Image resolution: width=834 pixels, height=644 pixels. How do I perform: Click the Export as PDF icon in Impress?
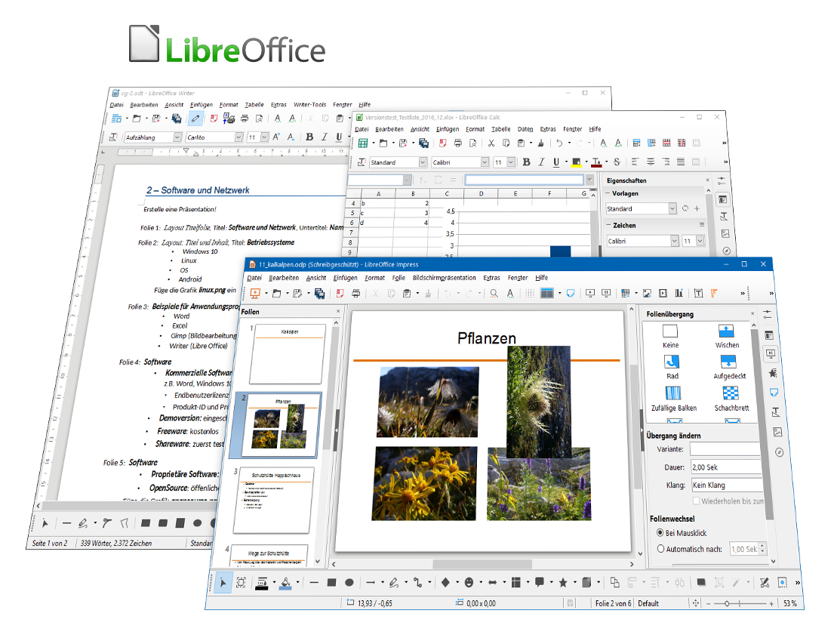click(340, 293)
